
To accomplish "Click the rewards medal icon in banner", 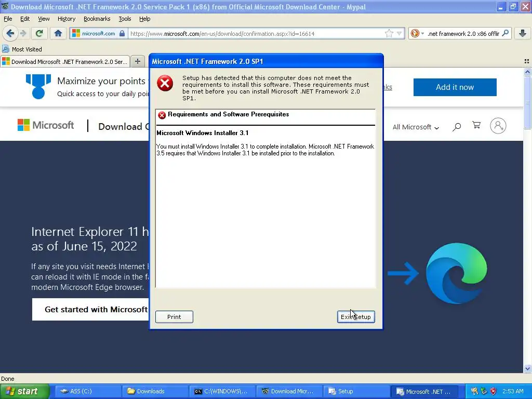I will (x=38, y=87).
